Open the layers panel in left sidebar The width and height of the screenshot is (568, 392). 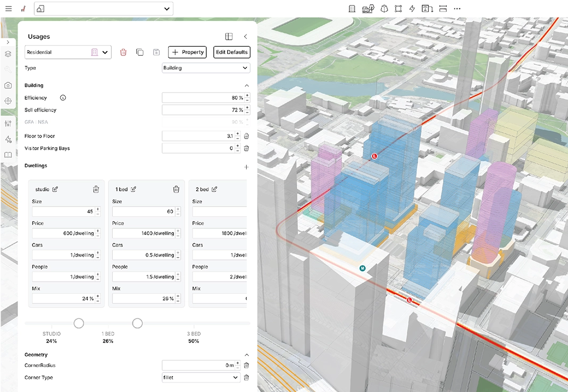[8, 54]
